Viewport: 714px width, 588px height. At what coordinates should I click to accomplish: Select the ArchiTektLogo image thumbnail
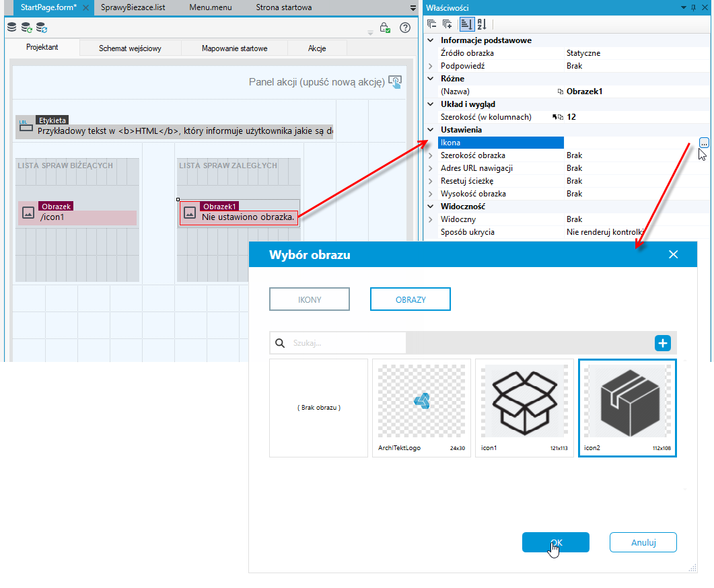(x=422, y=408)
